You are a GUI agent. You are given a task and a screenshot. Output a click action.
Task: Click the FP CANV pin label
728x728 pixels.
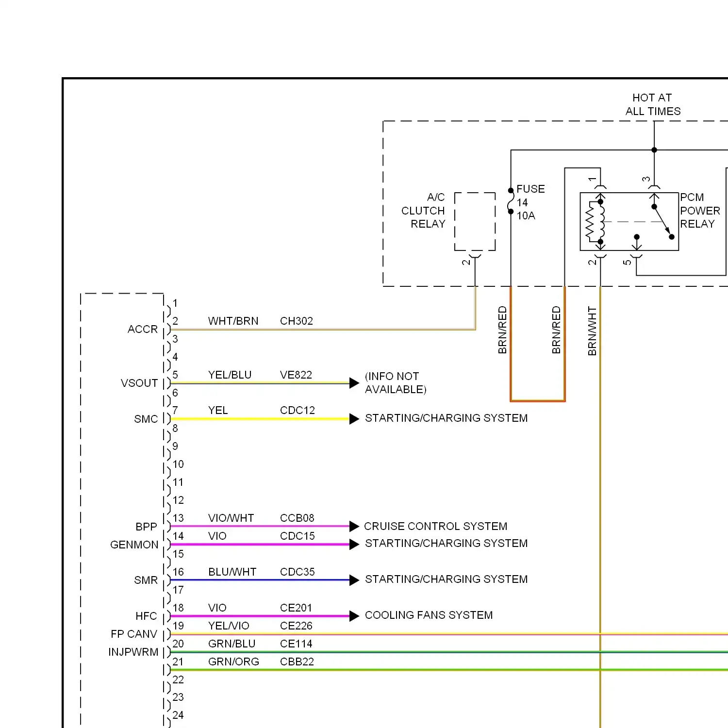pyautogui.click(x=134, y=634)
